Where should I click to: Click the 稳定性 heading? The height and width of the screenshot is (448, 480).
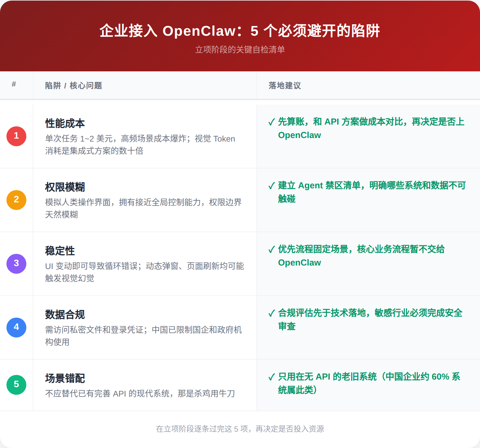(x=60, y=251)
